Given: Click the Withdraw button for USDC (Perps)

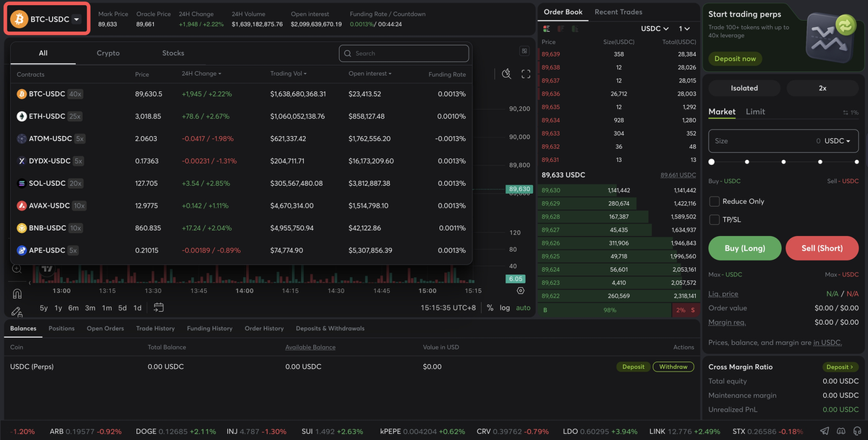Looking at the screenshot, I should (x=673, y=367).
